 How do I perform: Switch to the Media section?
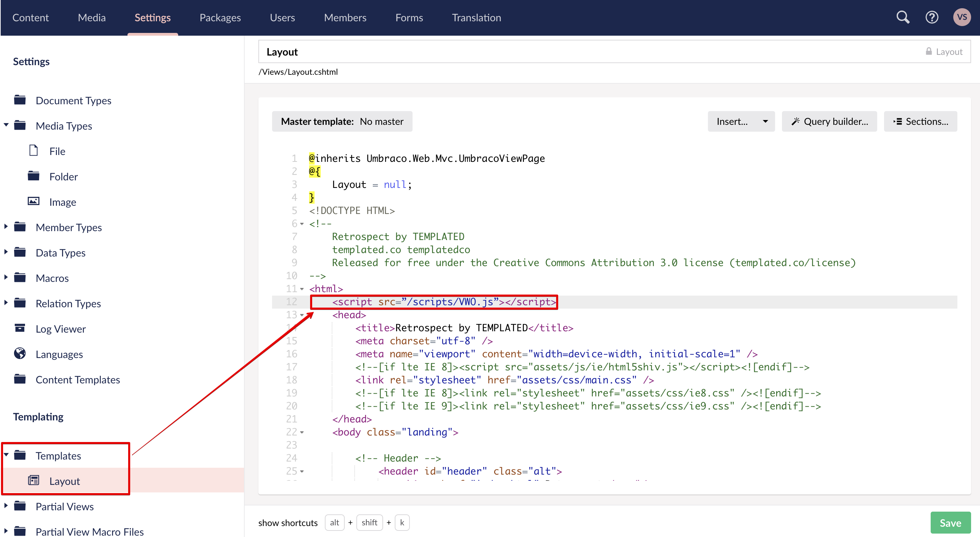pos(92,17)
